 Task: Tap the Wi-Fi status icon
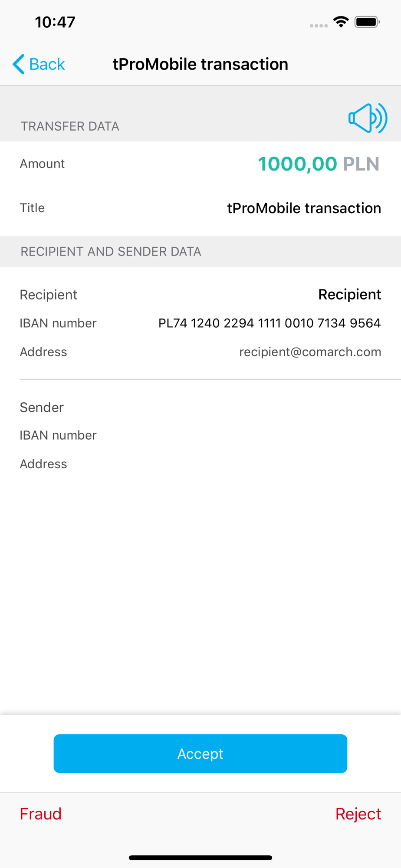pos(341,22)
